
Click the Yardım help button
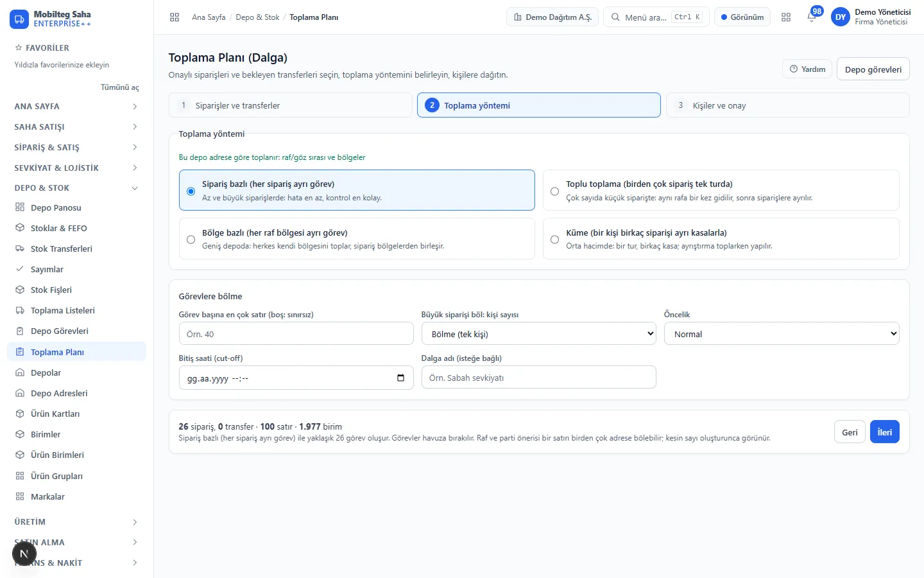click(x=807, y=69)
